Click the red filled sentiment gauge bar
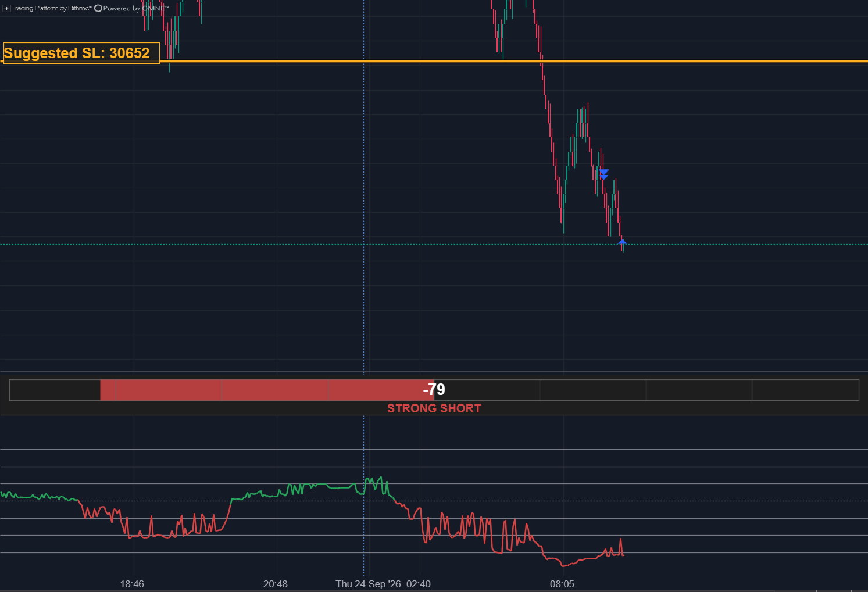The image size is (868, 592). (267, 390)
